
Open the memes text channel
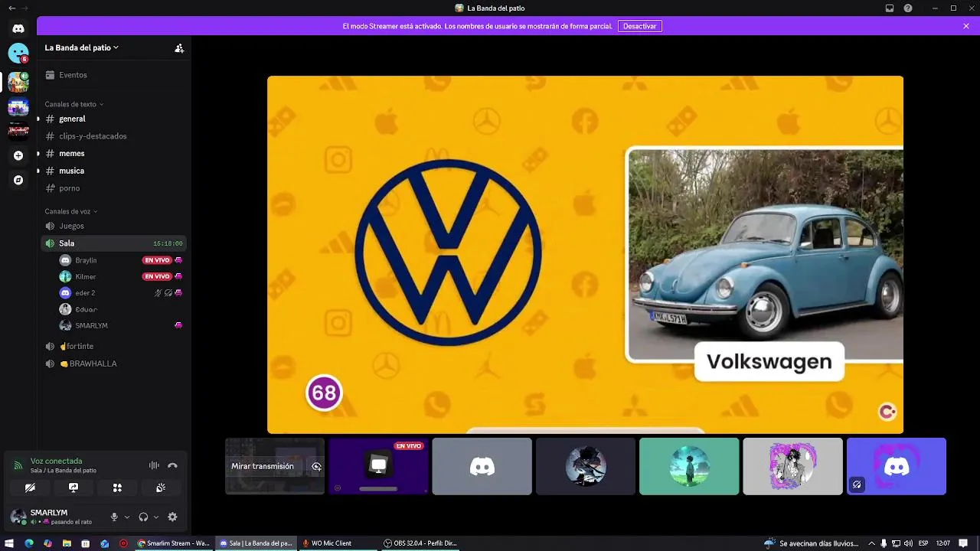tap(113, 154)
